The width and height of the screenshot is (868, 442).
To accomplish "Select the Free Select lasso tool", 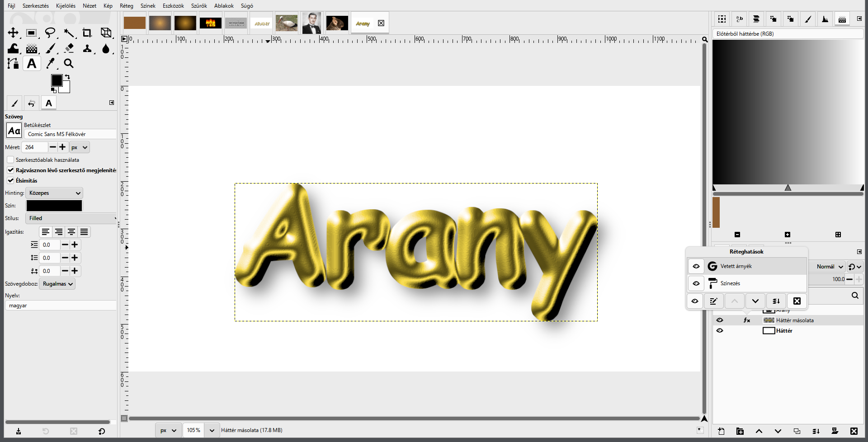I will (50, 33).
